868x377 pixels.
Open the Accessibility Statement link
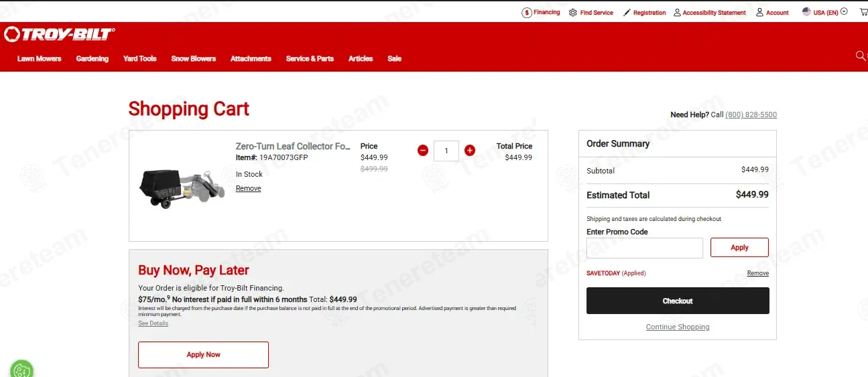pos(709,13)
